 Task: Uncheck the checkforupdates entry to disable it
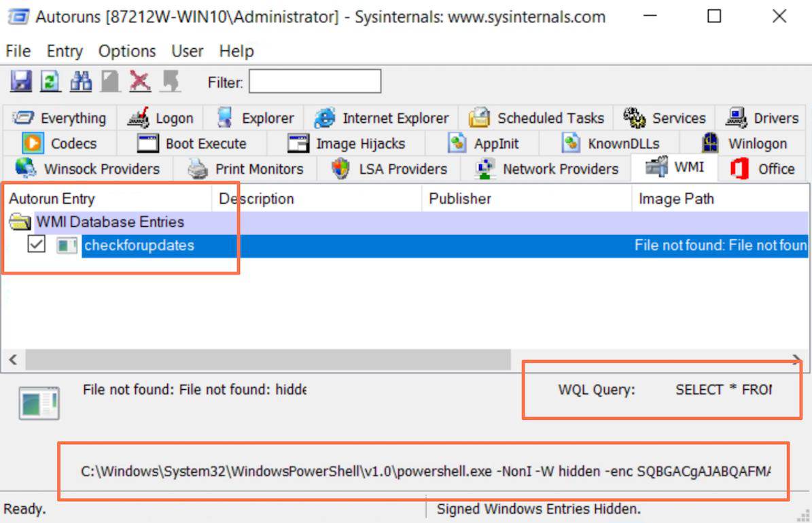point(37,245)
